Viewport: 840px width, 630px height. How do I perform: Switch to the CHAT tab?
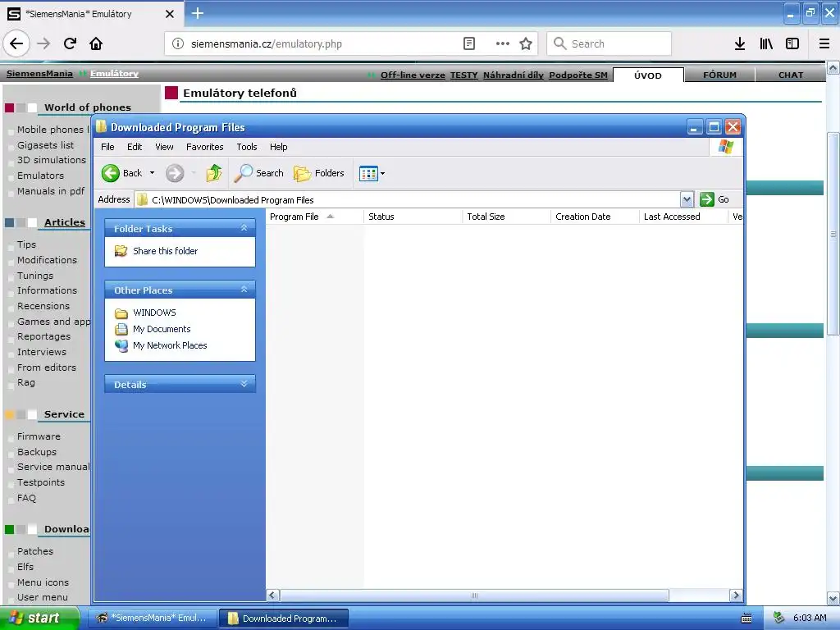791,75
